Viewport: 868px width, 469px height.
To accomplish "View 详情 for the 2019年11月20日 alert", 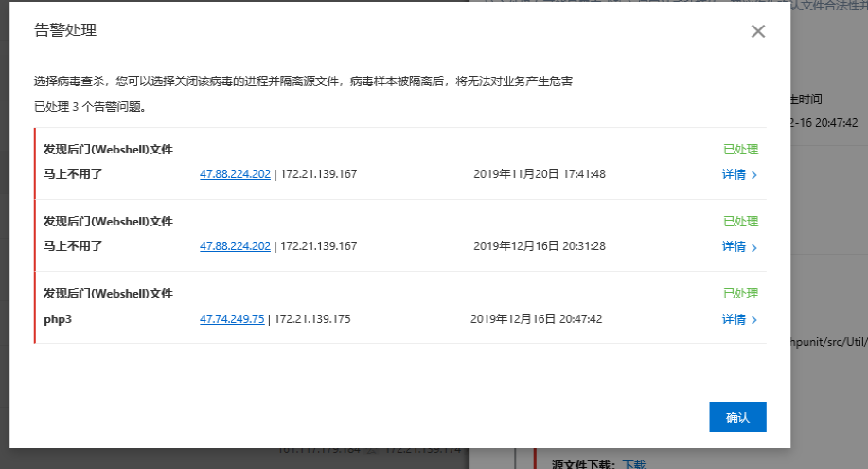I will pyautogui.click(x=734, y=174).
